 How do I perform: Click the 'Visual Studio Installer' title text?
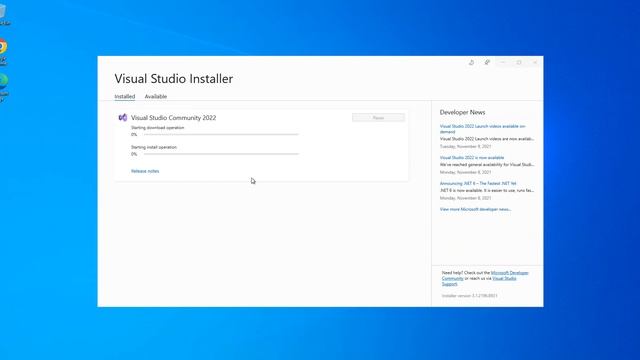(x=173, y=78)
